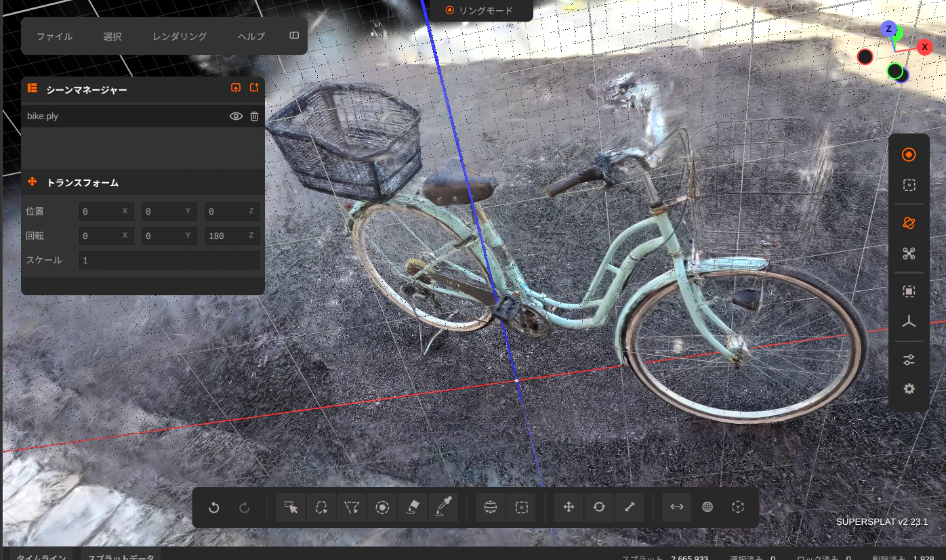Toggle orbit camera mode in right toolbar
946x560 pixels.
909,223
